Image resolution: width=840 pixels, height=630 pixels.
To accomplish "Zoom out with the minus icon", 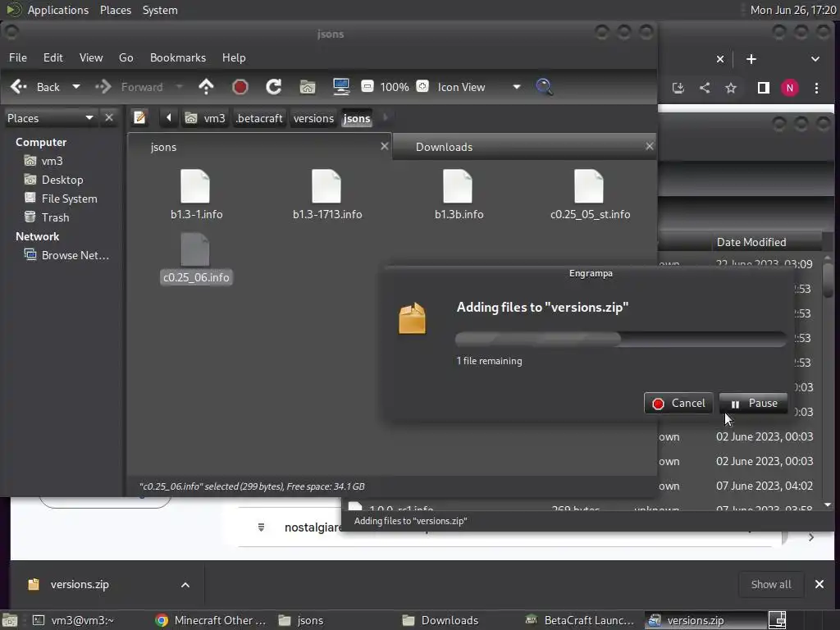I will (x=367, y=86).
